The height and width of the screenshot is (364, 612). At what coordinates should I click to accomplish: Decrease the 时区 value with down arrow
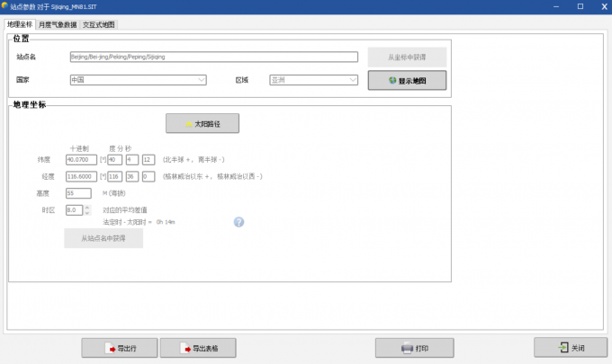click(x=87, y=213)
